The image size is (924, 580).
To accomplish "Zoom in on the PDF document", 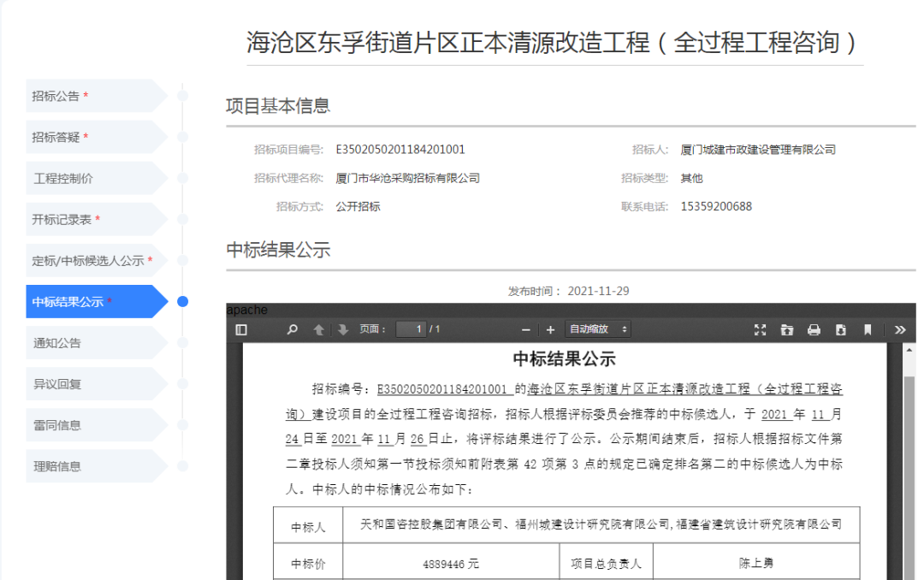I will 550,329.
